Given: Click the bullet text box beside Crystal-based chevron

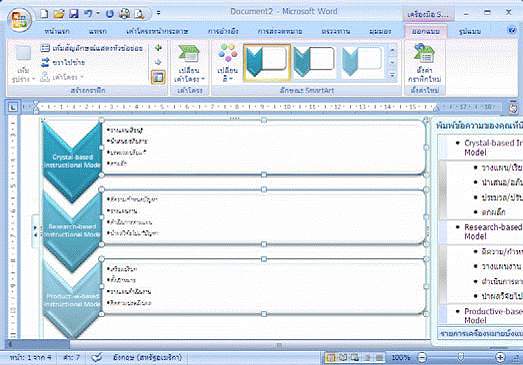Looking at the screenshot, I should click(x=264, y=147).
